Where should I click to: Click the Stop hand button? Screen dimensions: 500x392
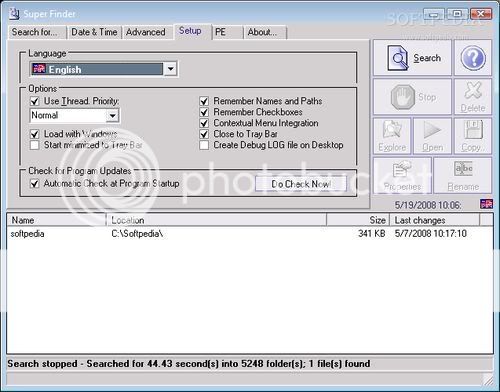tap(412, 97)
